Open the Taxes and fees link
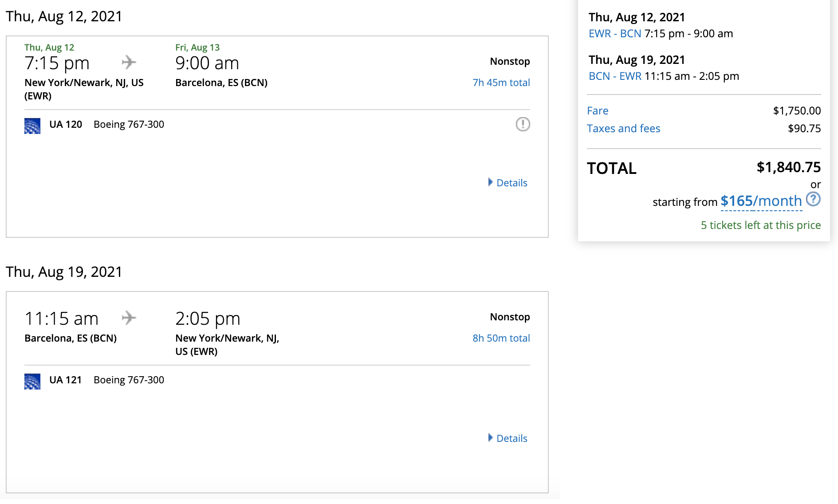This screenshot has width=838, height=504. point(623,129)
